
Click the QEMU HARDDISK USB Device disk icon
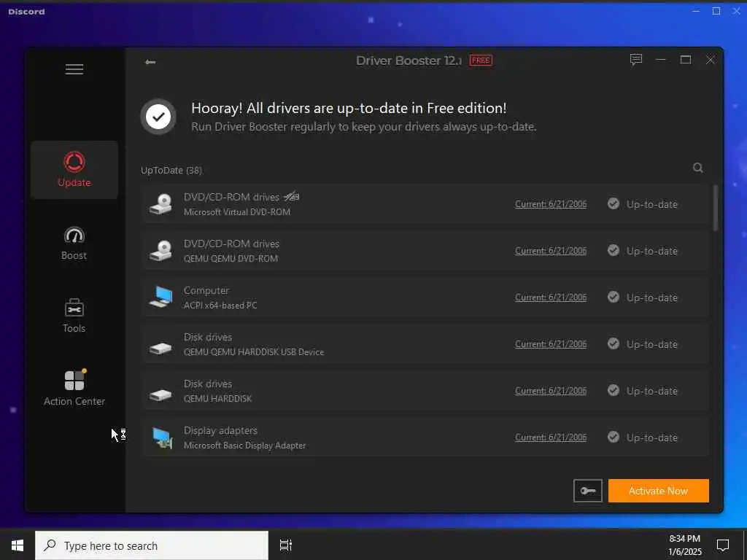pos(160,349)
